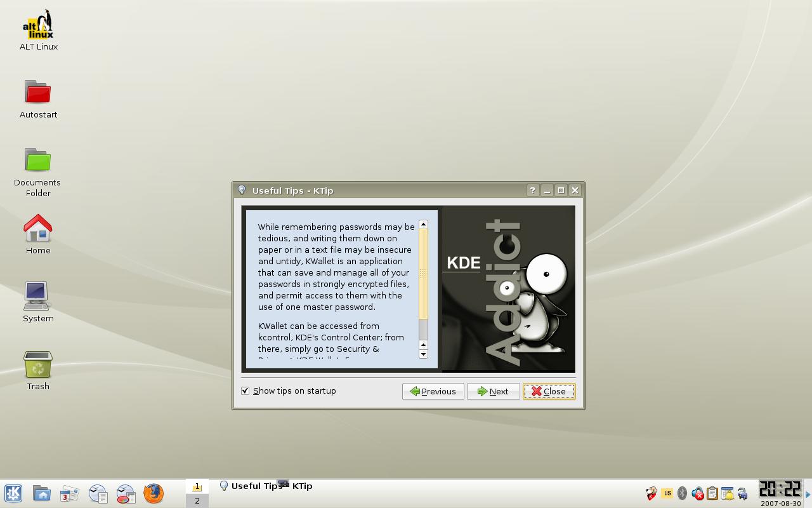
Task: Minimize the KTip window
Action: click(x=547, y=190)
